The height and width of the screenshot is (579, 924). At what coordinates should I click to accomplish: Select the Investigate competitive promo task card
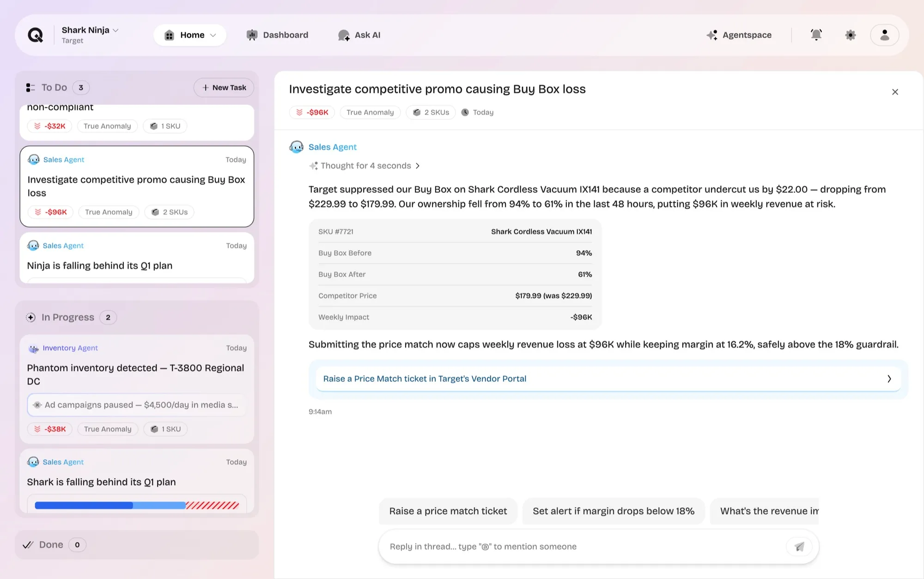(137, 187)
